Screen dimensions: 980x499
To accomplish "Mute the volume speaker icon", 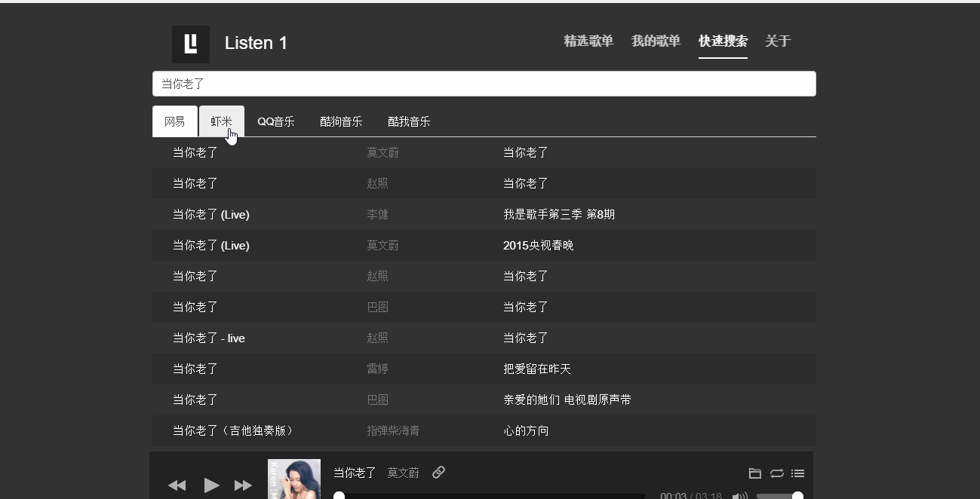I will point(740,496).
